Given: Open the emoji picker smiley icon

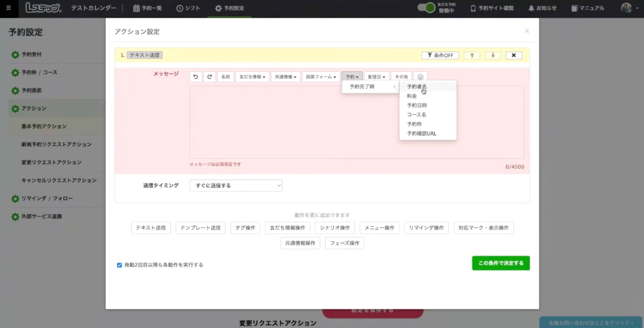Looking at the screenshot, I should click(x=421, y=77).
